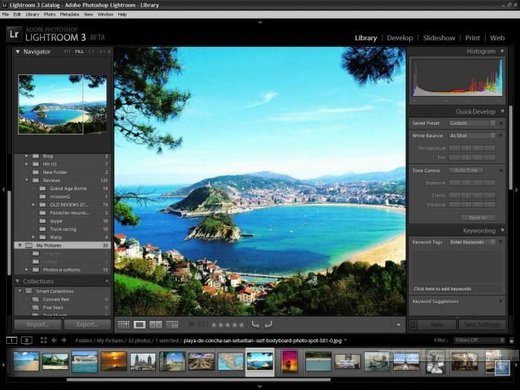This screenshot has width=520, height=390.
Task: Rotate photo counter-clockwise with arrow icon
Action: [256, 324]
